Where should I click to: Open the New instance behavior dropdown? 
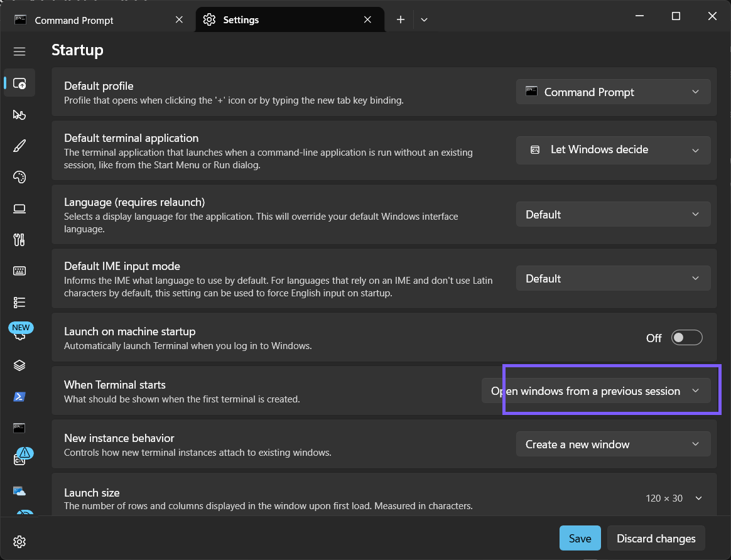pyautogui.click(x=613, y=444)
